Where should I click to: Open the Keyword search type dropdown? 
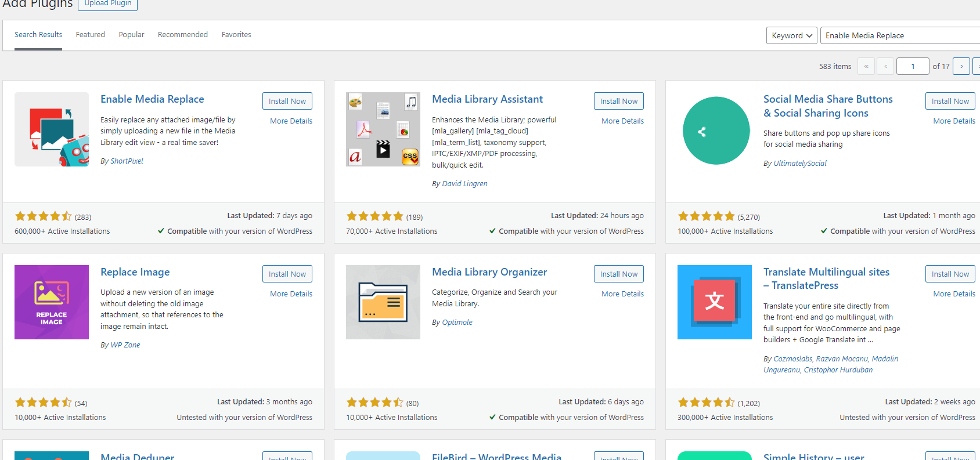pyautogui.click(x=792, y=35)
